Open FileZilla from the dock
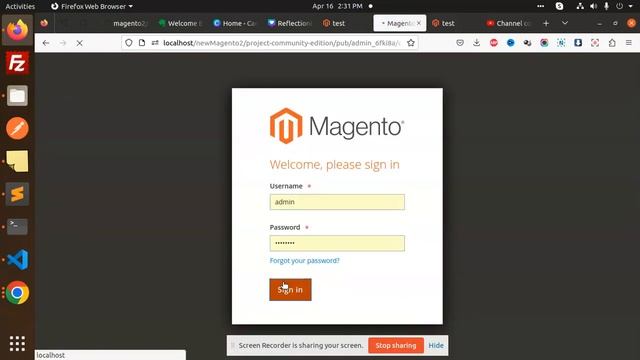 tap(17, 63)
